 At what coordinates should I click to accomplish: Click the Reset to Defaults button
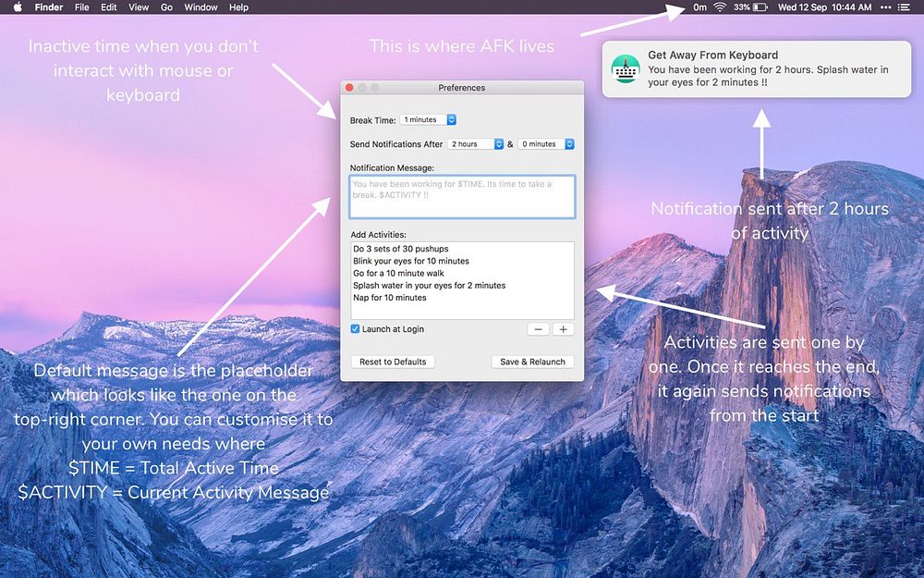coord(393,362)
